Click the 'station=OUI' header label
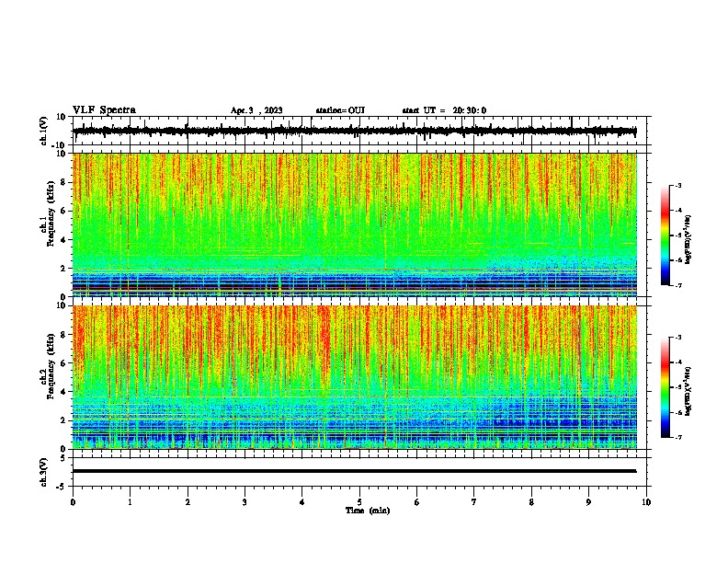The image size is (728, 563). point(340,110)
